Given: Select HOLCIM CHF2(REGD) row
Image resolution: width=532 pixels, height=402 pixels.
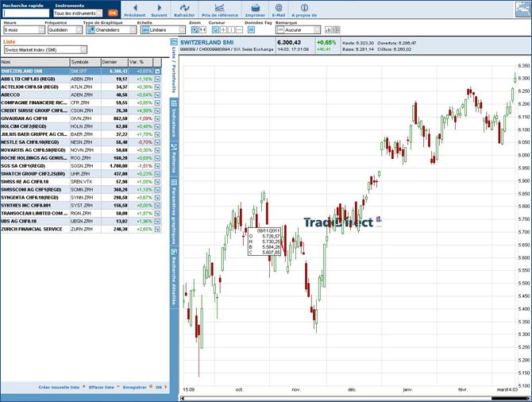Looking at the screenshot, I should click(x=81, y=126).
